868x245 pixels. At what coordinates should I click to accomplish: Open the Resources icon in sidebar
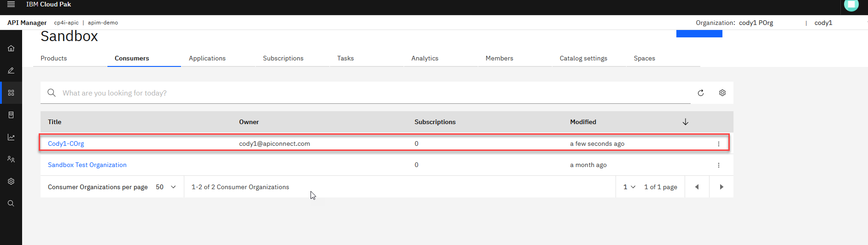(x=11, y=115)
